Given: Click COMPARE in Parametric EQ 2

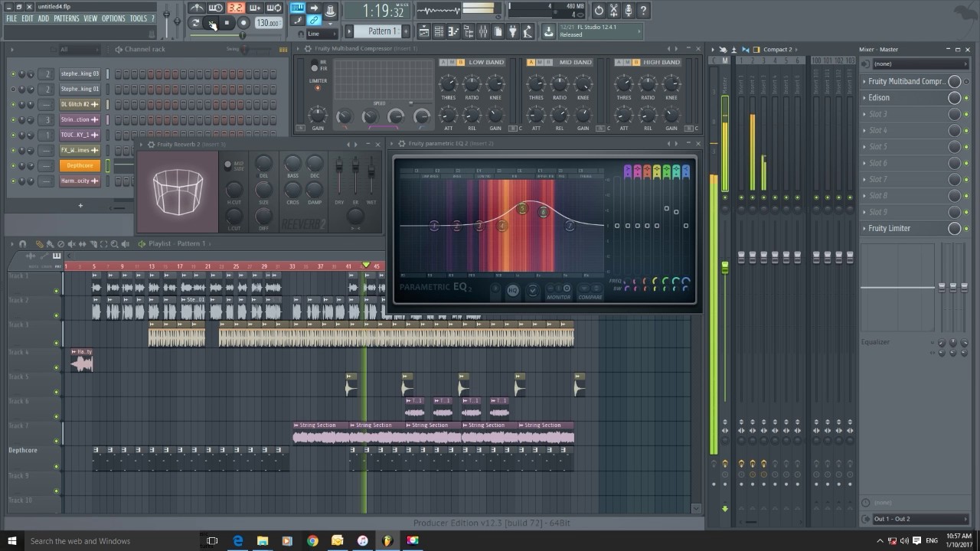Looking at the screenshot, I should 590,297.
